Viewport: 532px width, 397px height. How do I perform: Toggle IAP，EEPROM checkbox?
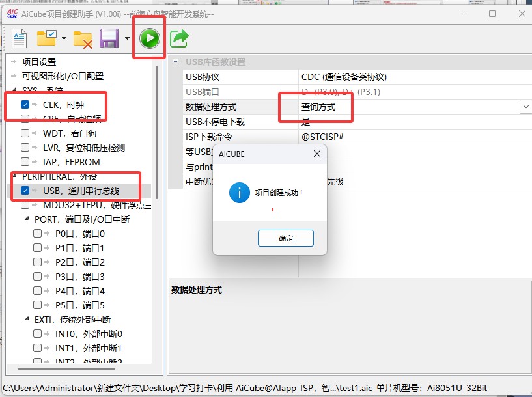click(25, 161)
